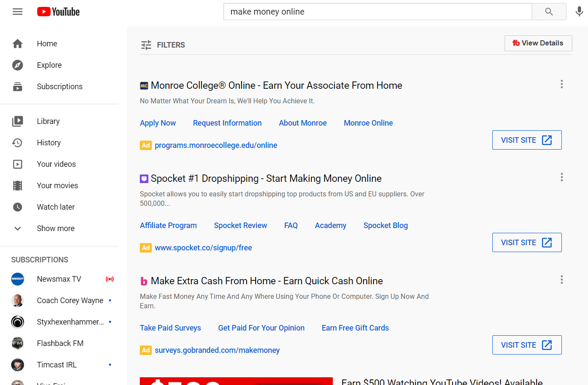Click VISIT SITE for Monroe College
This screenshot has height=385, width=588.
pyautogui.click(x=527, y=140)
